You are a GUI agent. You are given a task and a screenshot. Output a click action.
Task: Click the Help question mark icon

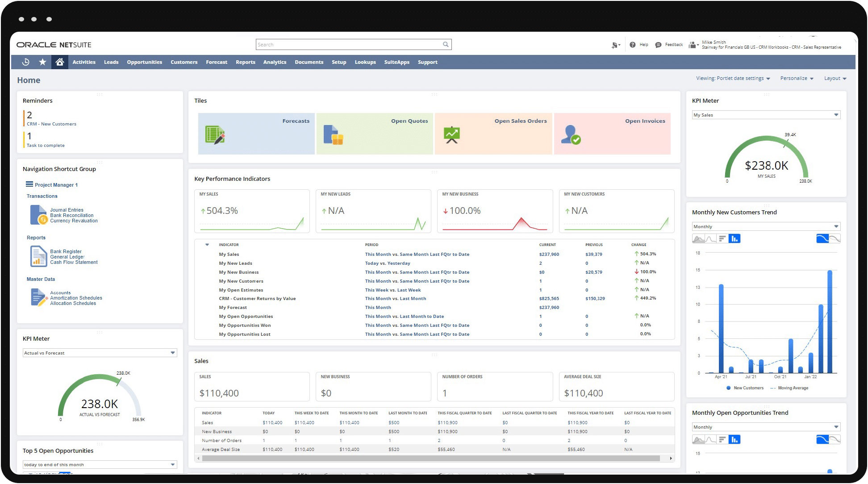[x=632, y=45]
